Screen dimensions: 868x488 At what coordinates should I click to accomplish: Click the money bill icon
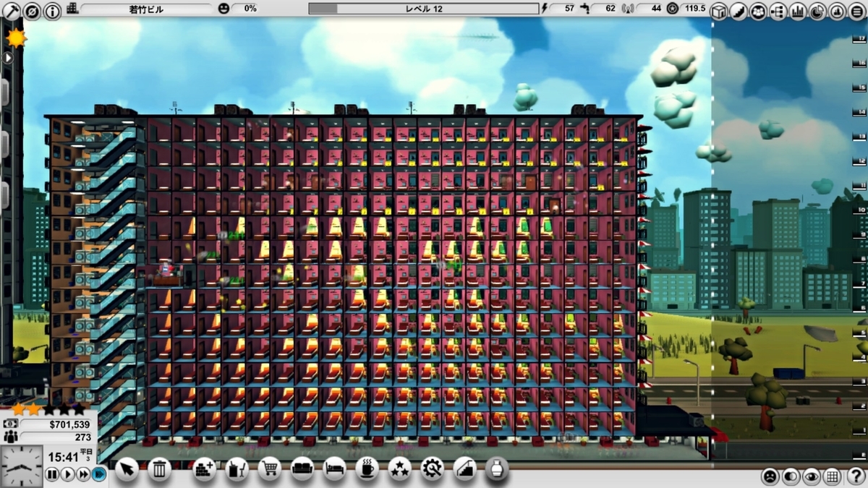pos(11,424)
